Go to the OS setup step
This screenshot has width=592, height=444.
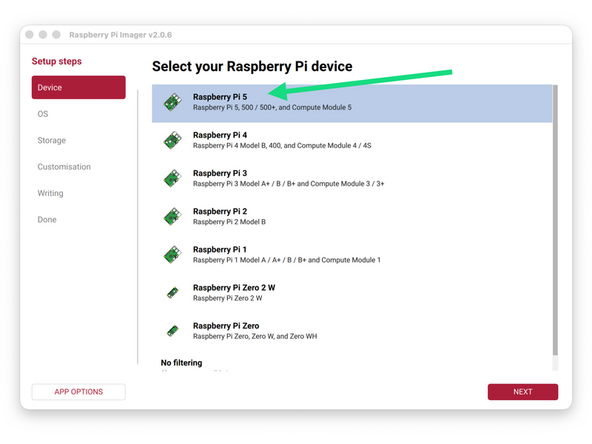tap(43, 114)
